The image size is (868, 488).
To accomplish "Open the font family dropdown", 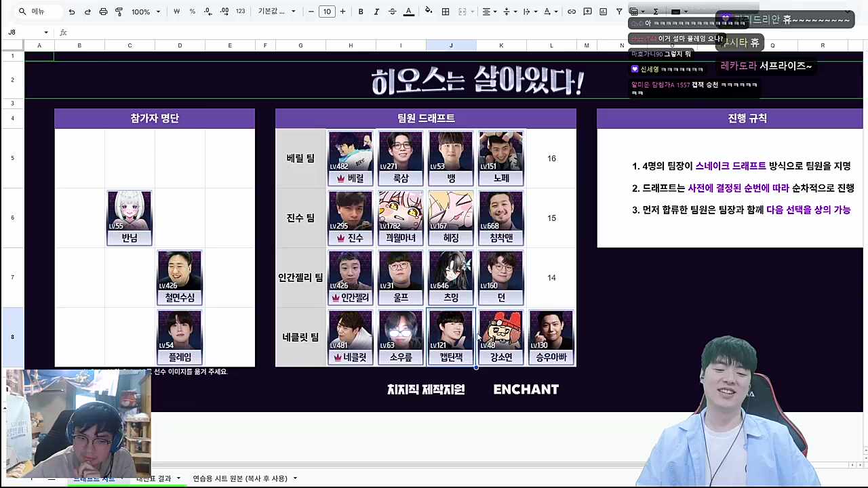I will tap(277, 12).
